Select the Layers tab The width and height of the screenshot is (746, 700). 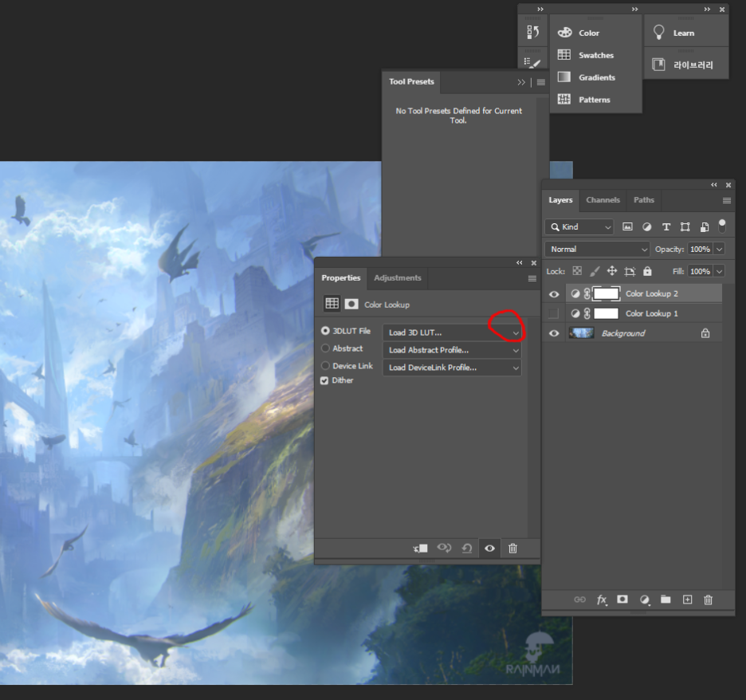(x=560, y=200)
